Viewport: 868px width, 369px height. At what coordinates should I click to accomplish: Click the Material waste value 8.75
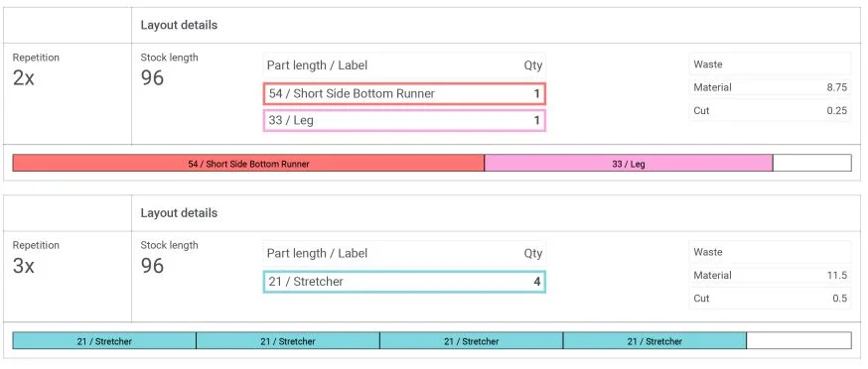click(836, 87)
